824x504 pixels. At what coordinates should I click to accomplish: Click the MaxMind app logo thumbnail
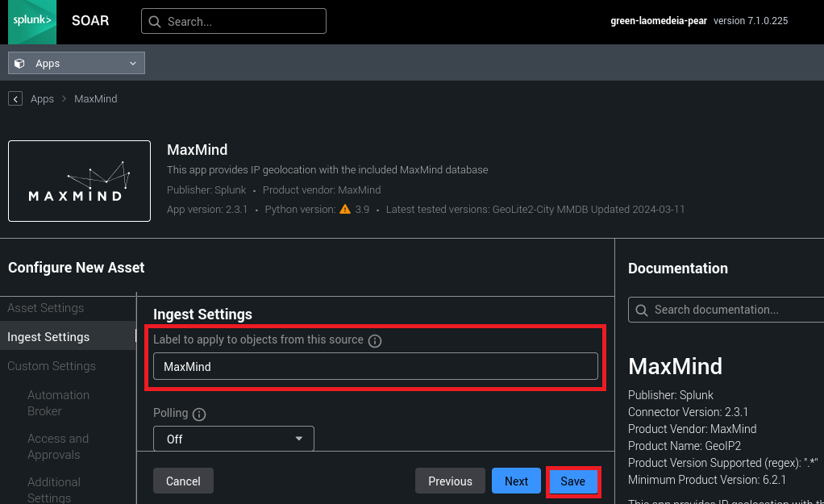[x=79, y=181]
